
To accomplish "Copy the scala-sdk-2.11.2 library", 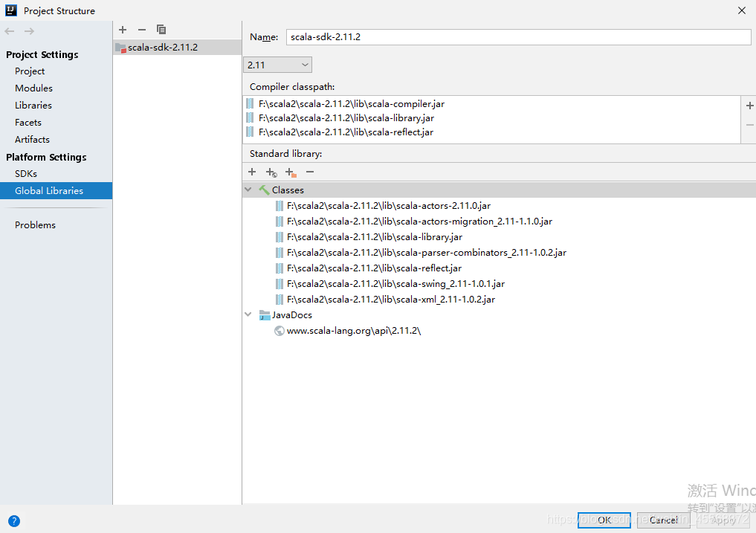I will click(x=161, y=30).
